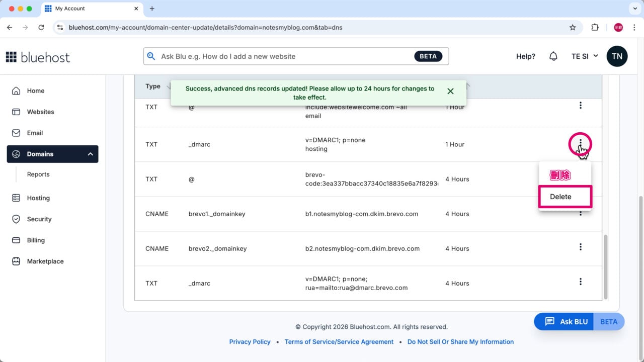This screenshot has height=362, width=644.
Task: Collapse the Domains sidebar section
Action: pos(91,154)
